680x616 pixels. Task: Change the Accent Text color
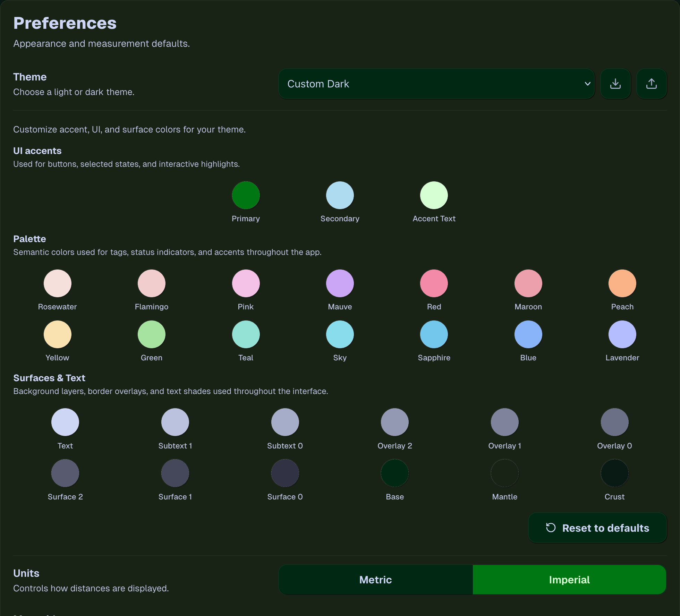(434, 195)
